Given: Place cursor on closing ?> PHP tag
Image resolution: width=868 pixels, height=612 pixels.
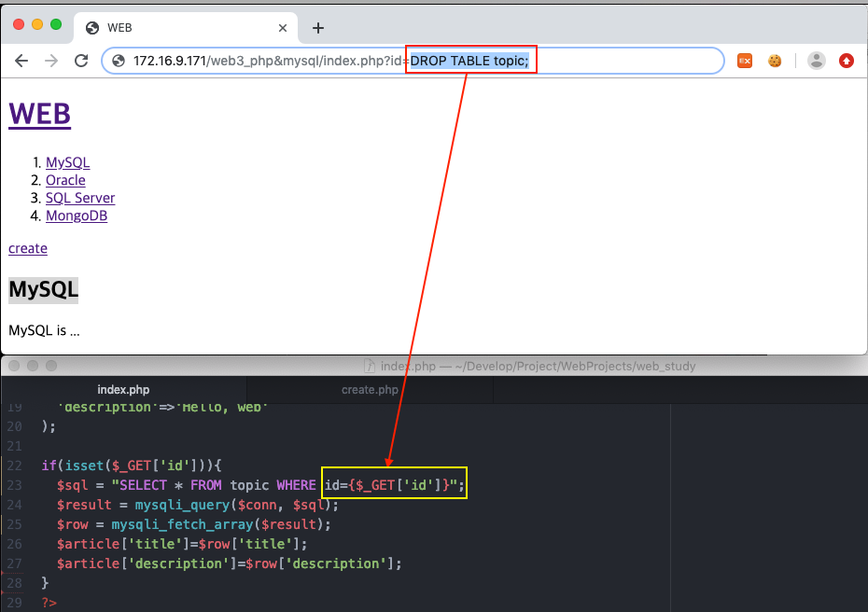Looking at the screenshot, I should (49, 603).
